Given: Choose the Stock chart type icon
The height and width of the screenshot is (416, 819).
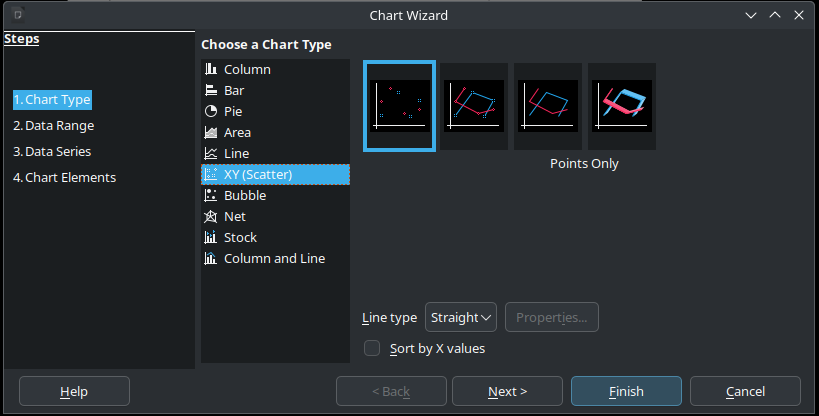Looking at the screenshot, I should 211,237.
